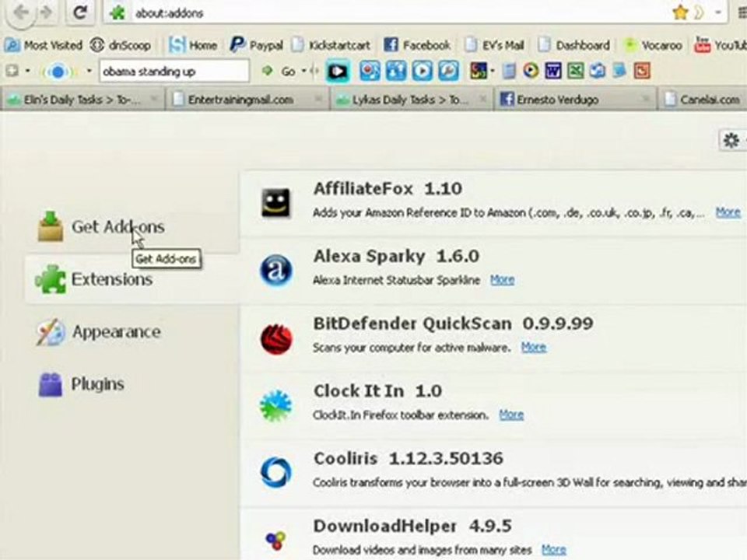Image resolution: width=747 pixels, height=560 pixels.
Task: Click the red record toolbar icon
Action: pyautogui.click(x=370, y=72)
